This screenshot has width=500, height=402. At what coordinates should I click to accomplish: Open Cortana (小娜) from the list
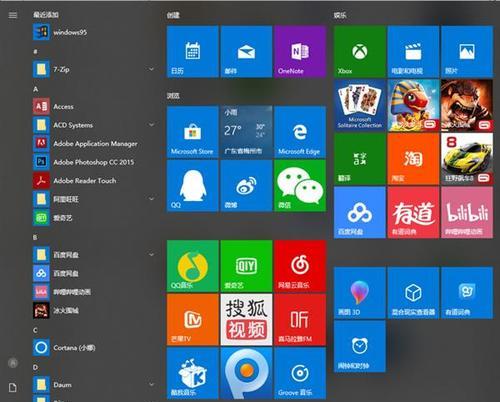pyautogui.click(x=93, y=348)
